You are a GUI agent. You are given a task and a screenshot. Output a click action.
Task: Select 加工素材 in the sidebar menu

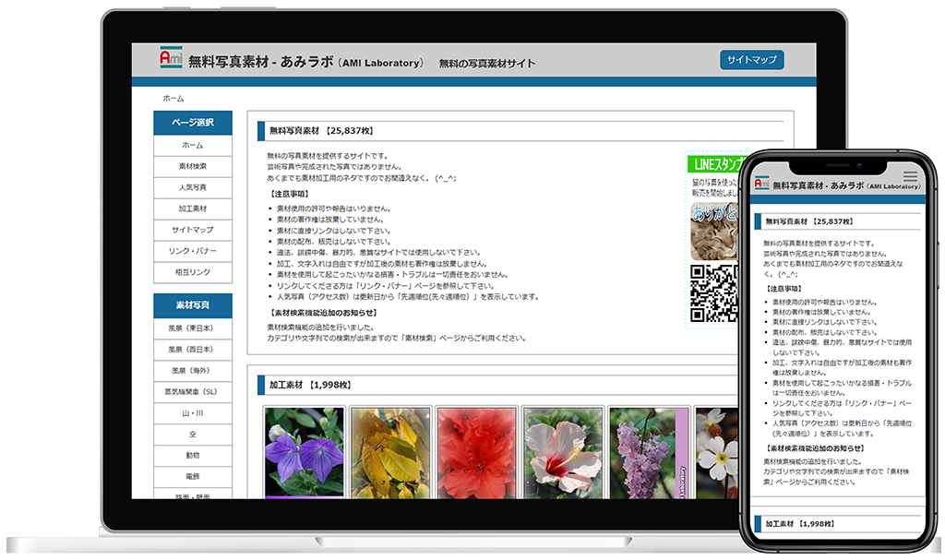point(193,209)
